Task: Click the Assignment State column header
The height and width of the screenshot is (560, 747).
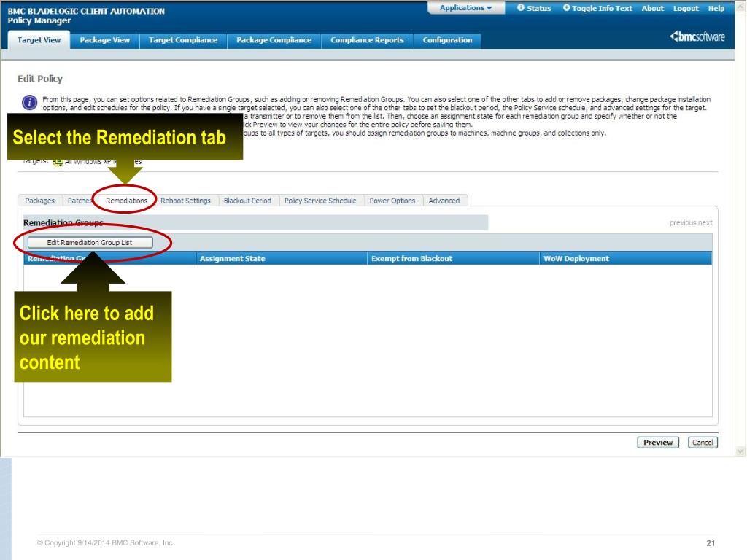Action: (281, 259)
